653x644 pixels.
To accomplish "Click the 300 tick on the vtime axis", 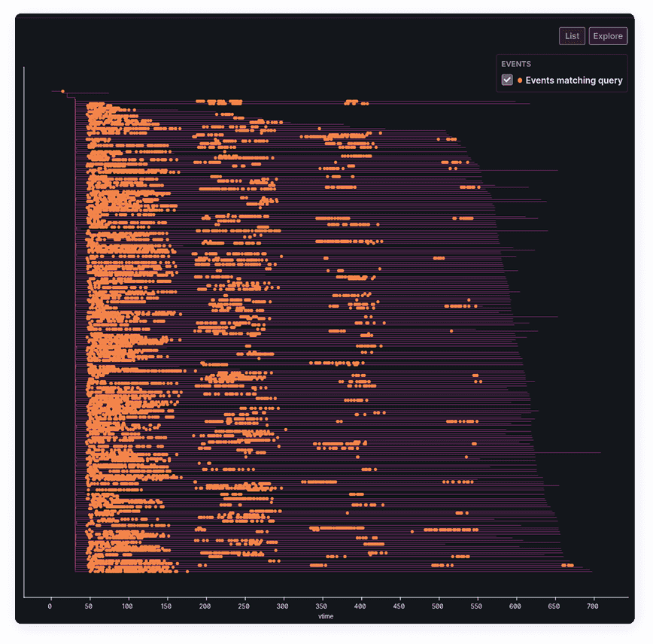I will pos(283,606).
